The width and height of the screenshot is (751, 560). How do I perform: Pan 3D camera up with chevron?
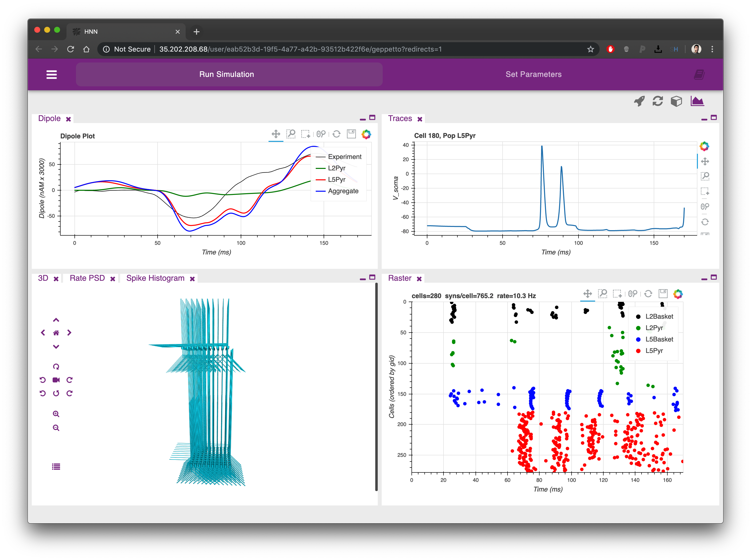pos(56,320)
